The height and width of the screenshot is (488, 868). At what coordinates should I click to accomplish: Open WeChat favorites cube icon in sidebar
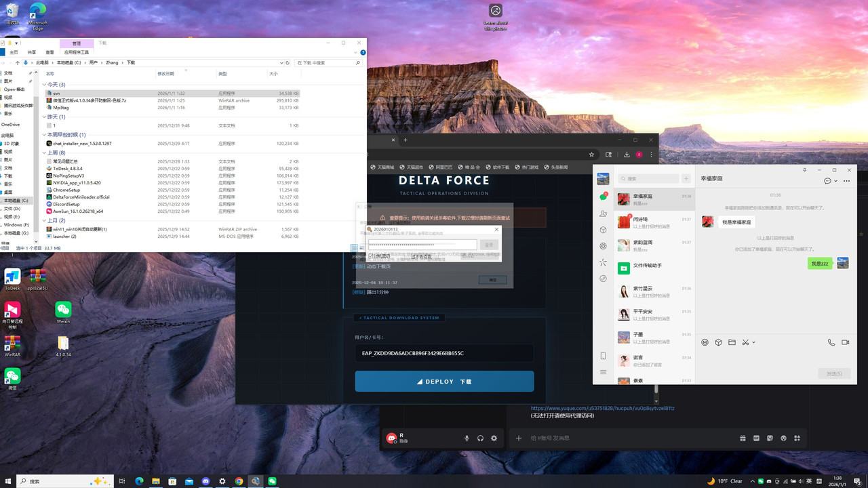pyautogui.click(x=603, y=230)
